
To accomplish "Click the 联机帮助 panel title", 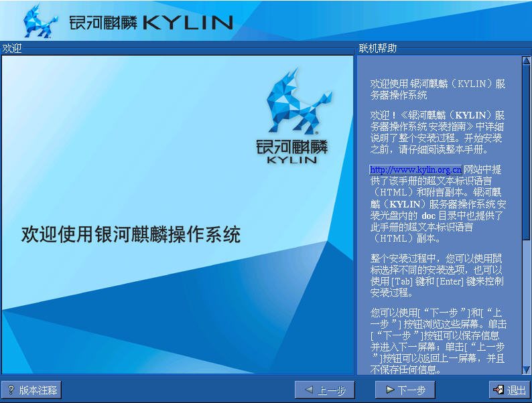I will (x=377, y=48).
